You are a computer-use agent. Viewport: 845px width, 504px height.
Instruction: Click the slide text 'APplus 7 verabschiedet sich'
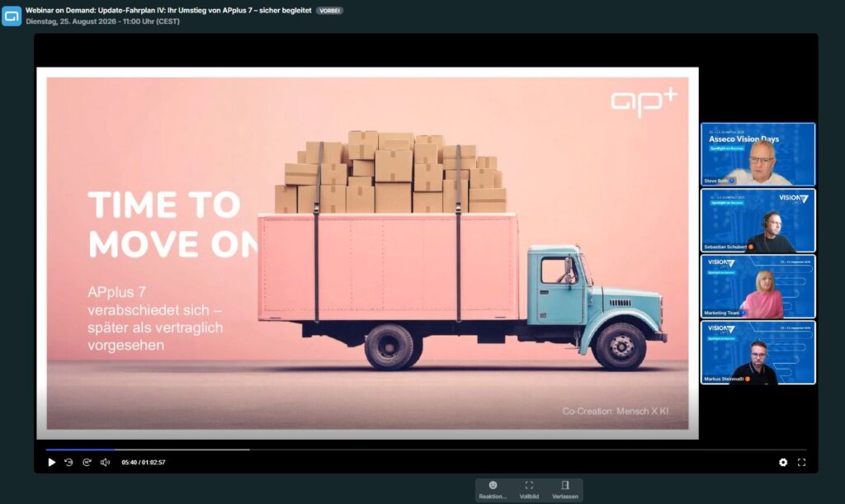[x=154, y=301]
